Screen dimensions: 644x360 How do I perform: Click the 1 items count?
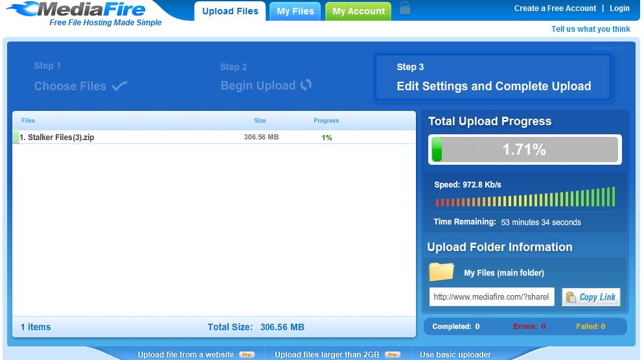coord(36,327)
